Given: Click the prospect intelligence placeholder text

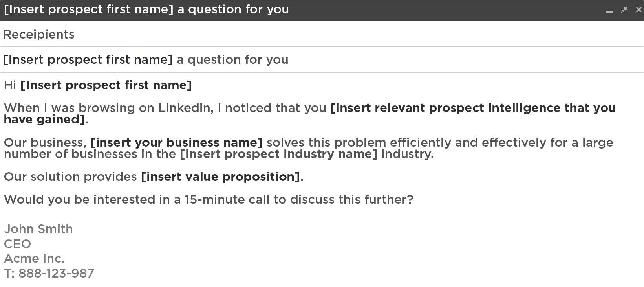Looking at the screenshot, I should pyautogui.click(x=473, y=108).
